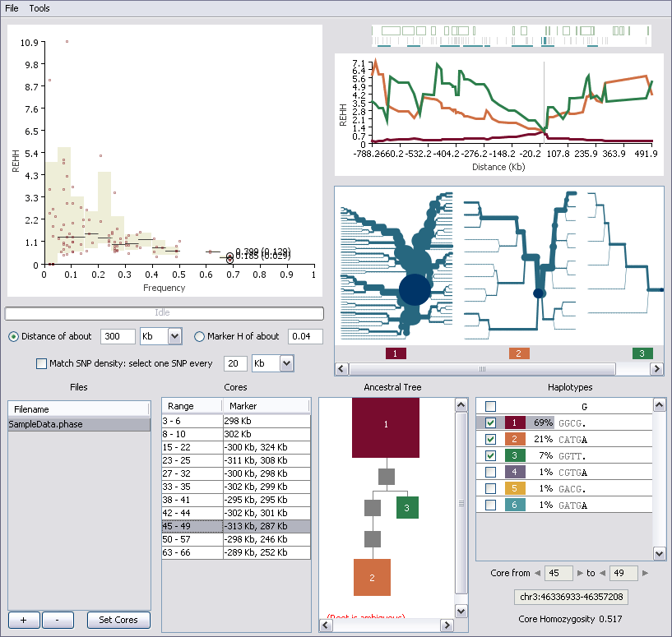Click the right arrow beside core end 49
The width and height of the screenshot is (672, 637).
pos(645,573)
